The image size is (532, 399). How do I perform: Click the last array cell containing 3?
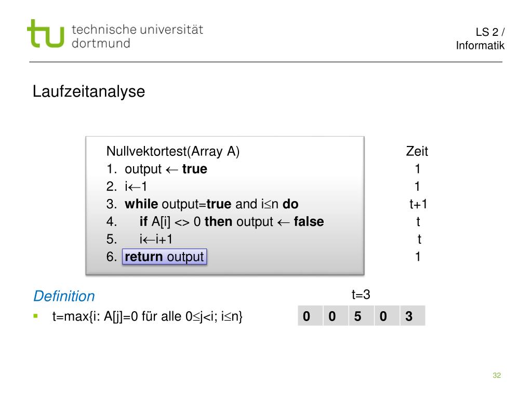click(413, 316)
